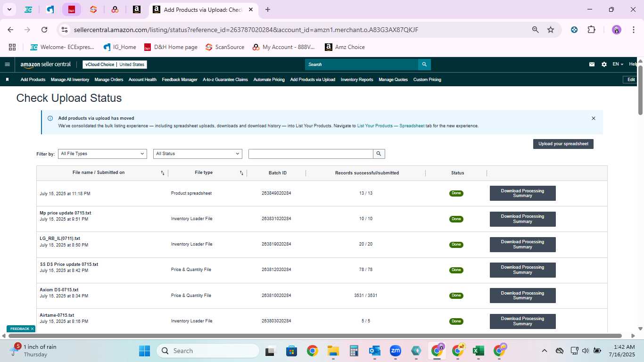This screenshot has height=362, width=644.
Task: Open the Seller Central settings gear
Action: click(604, 65)
